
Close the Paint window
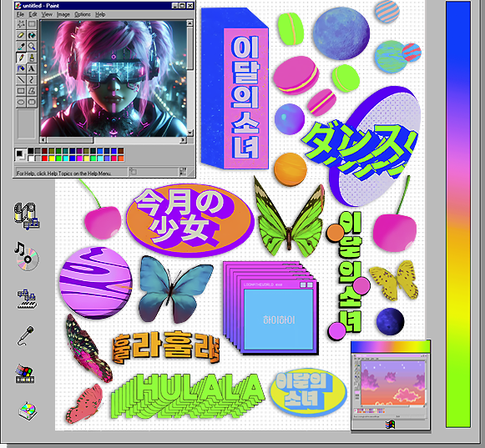[190, 6]
